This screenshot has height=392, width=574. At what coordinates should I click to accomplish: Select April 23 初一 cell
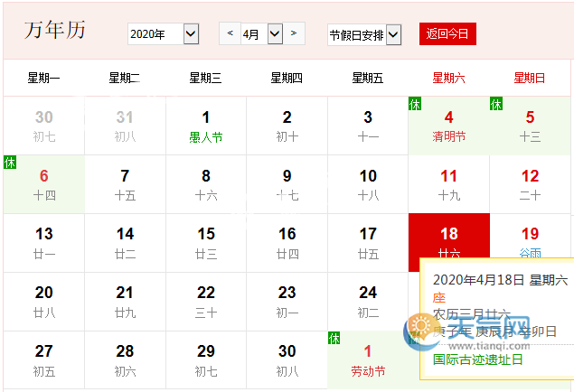pyautogui.click(x=287, y=302)
